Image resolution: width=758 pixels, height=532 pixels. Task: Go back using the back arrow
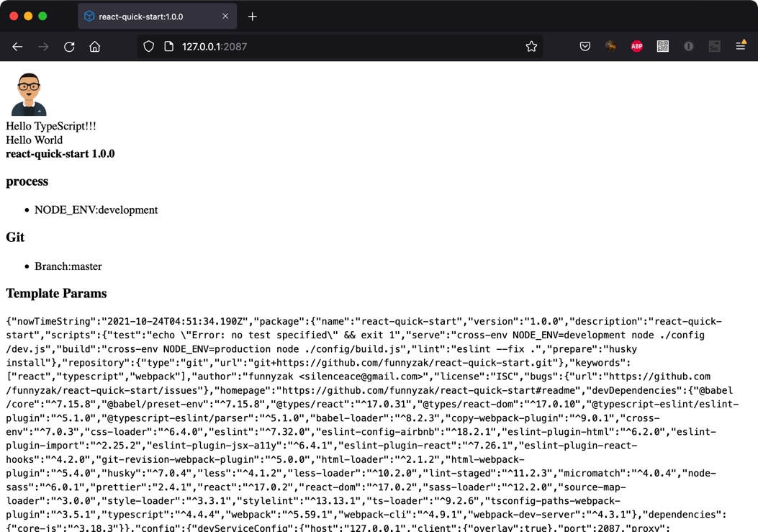[17, 46]
